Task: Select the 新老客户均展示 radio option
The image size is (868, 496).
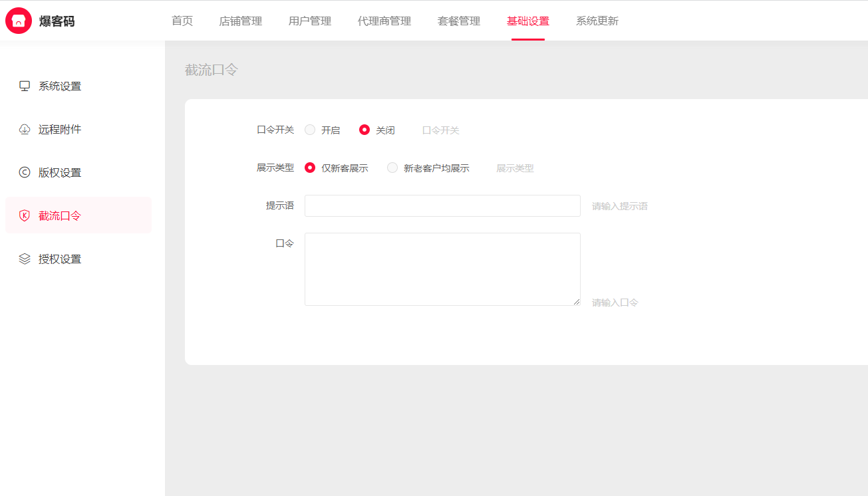Action: 392,168
